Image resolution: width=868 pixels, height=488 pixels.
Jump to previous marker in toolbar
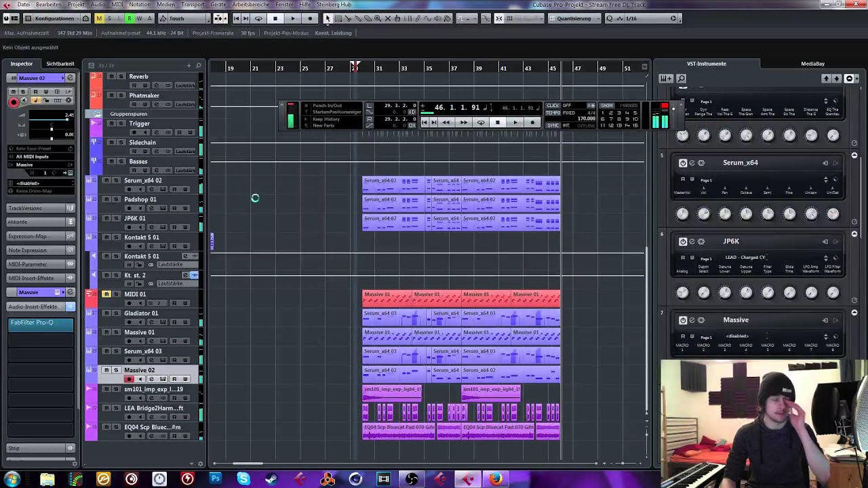point(237,18)
